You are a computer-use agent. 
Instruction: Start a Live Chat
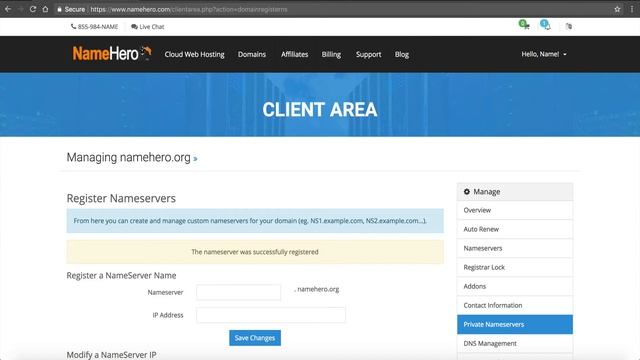point(148,27)
